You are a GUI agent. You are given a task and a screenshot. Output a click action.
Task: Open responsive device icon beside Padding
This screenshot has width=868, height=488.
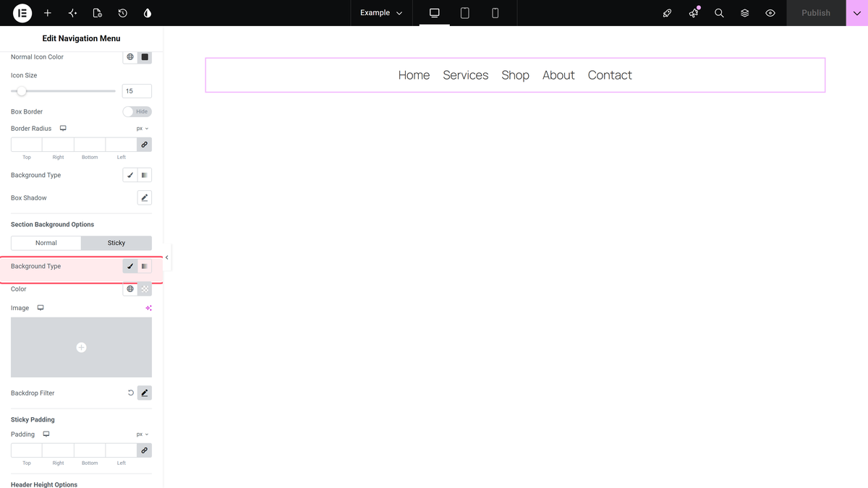46,435
